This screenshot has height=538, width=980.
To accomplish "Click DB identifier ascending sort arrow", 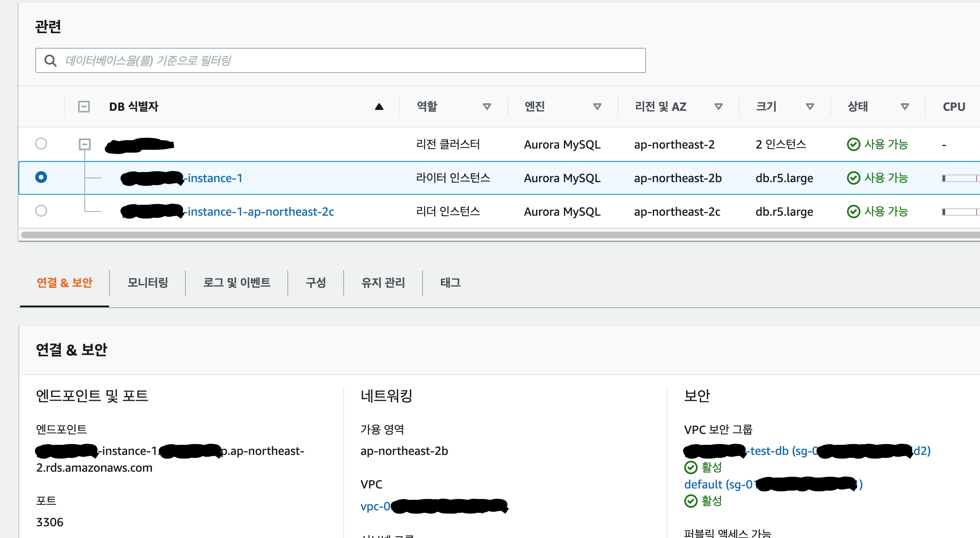I will (x=379, y=107).
